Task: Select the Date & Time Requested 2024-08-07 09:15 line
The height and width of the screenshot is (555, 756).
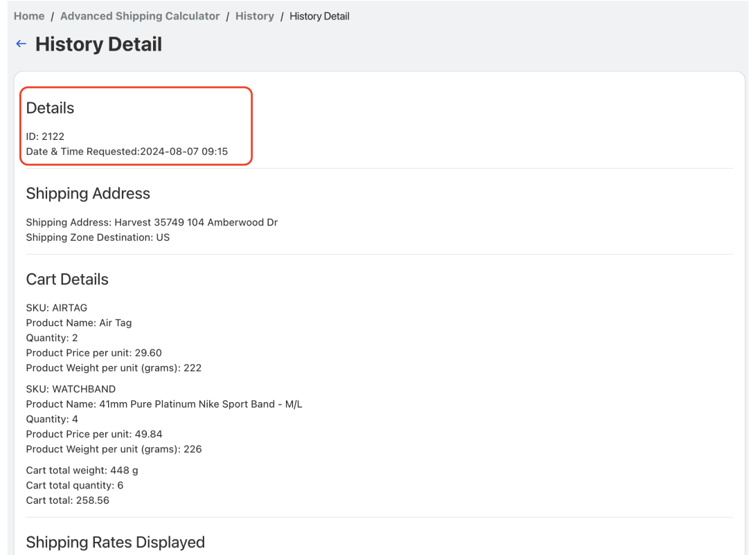Action: coord(127,152)
